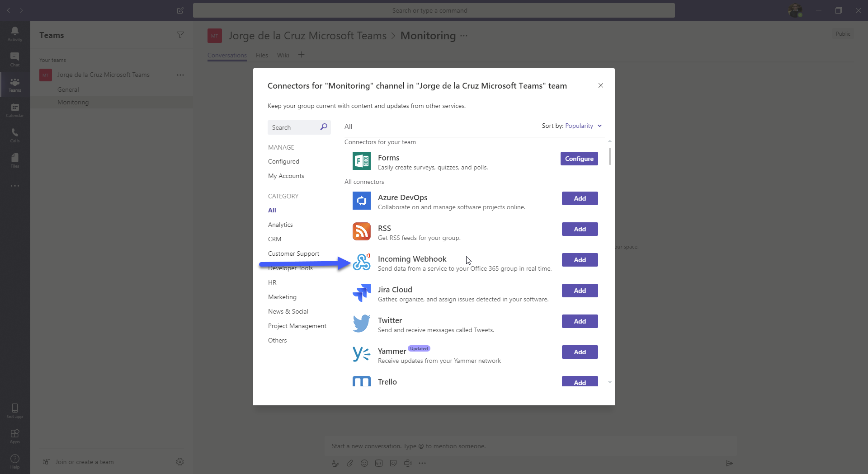Open the Files icon in sidebar
Image resolution: width=868 pixels, height=474 pixels.
click(x=15, y=160)
